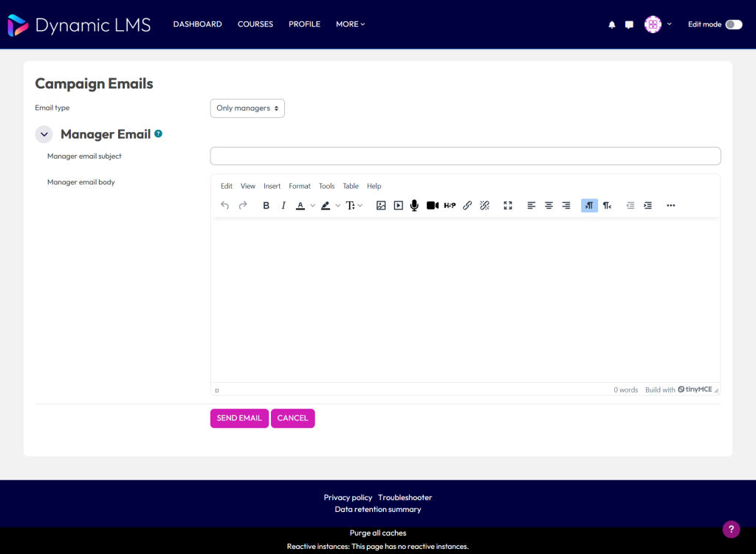756x554 pixels.
Task: Align text left in the editor
Action: click(x=532, y=206)
